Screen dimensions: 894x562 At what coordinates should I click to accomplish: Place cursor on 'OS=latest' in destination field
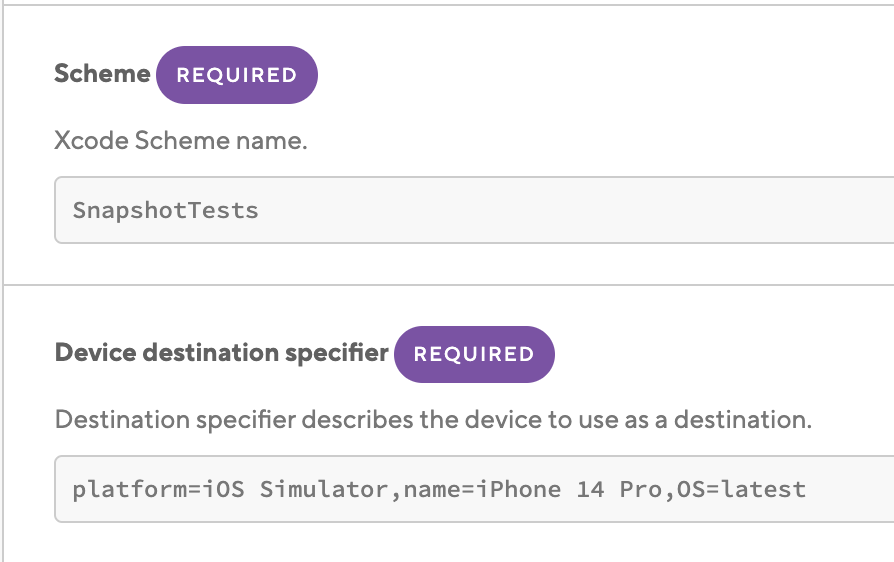point(741,489)
